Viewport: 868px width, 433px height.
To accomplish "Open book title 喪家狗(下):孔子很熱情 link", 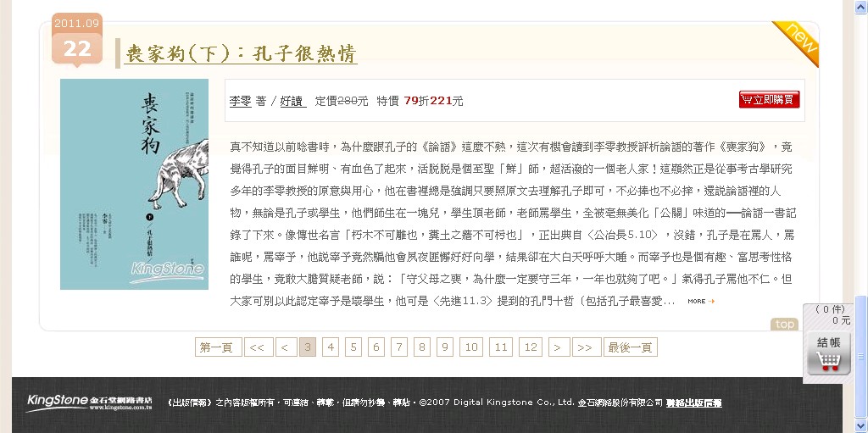I will pyautogui.click(x=241, y=53).
